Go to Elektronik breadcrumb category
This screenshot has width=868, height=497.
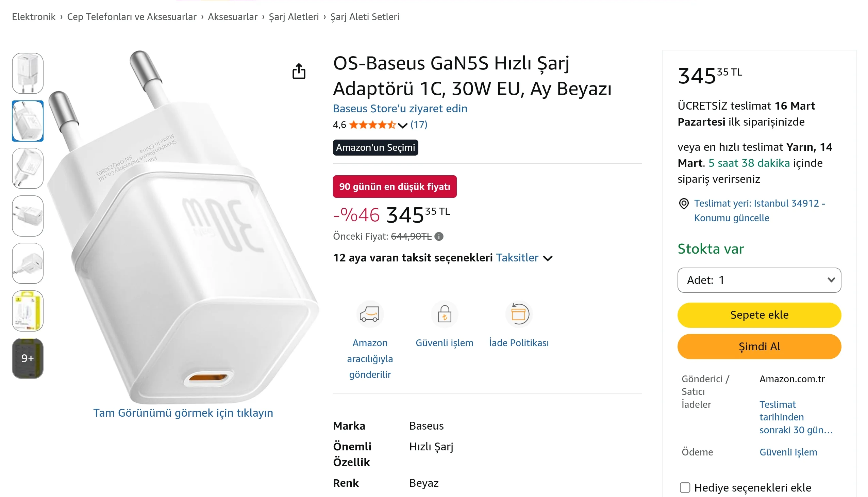point(33,17)
